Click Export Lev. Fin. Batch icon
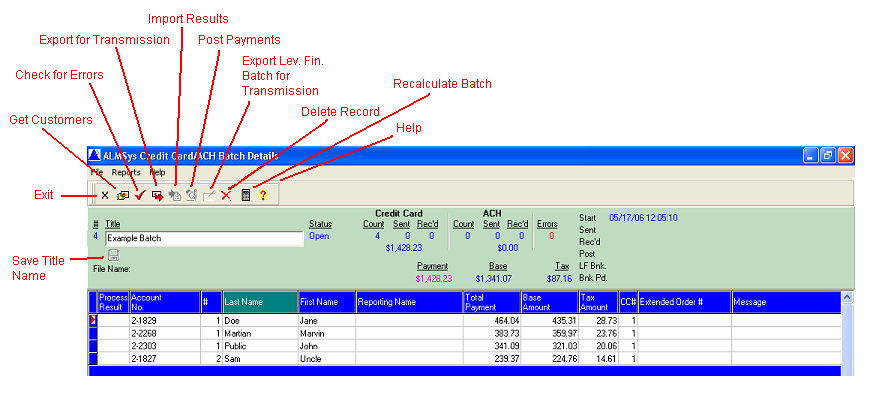Viewport: 877px width, 400px height. 209,195
